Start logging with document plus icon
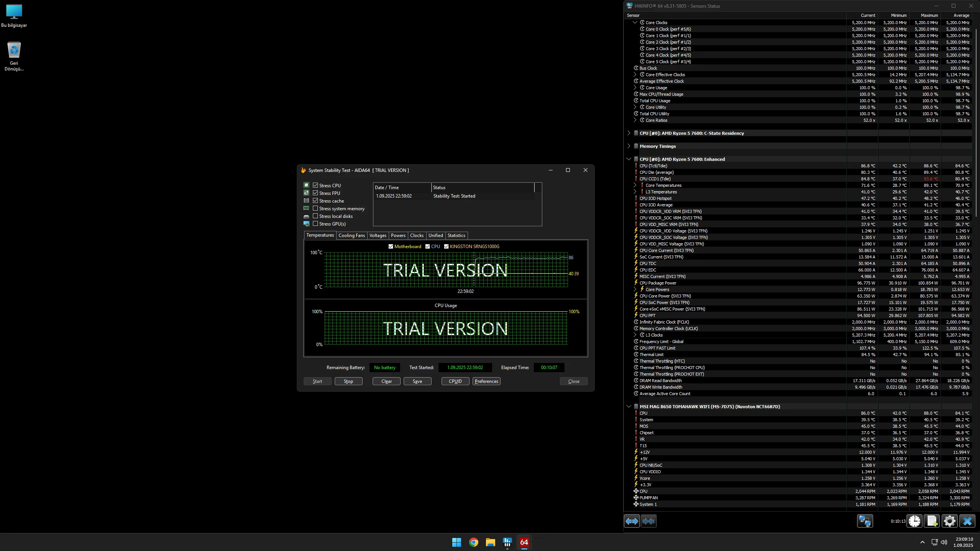 (932, 521)
